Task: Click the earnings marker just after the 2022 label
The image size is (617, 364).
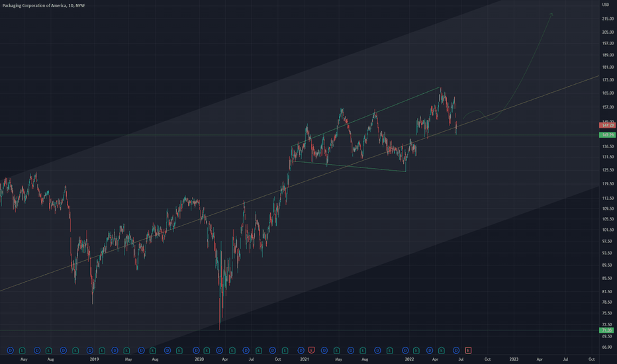Action: [x=416, y=350]
